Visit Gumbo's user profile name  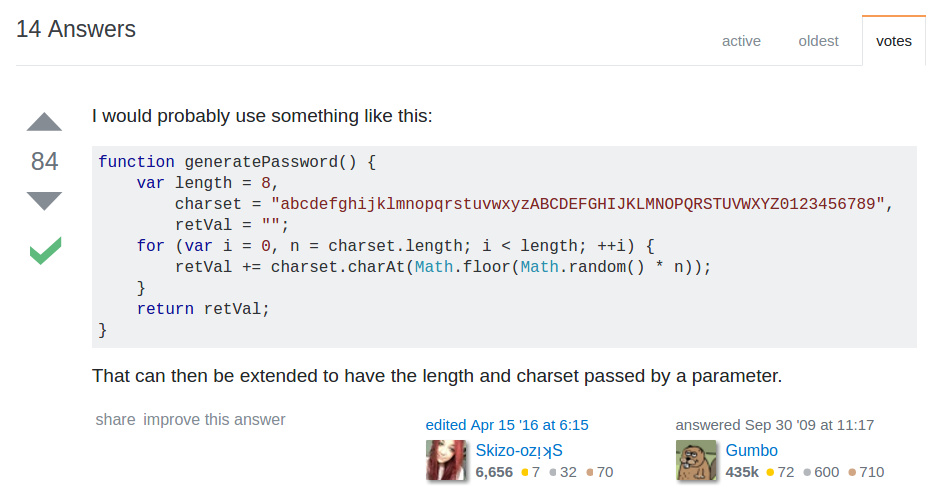click(x=751, y=450)
